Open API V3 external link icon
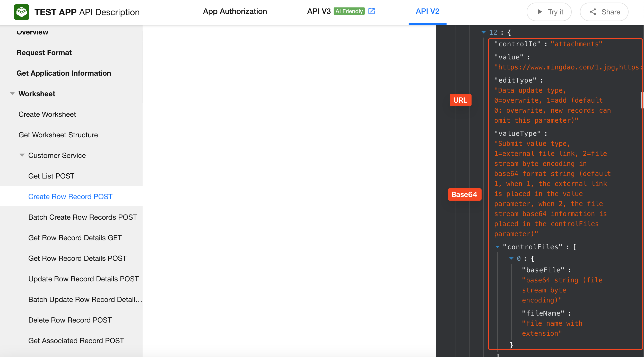Image resolution: width=644 pixels, height=357 pixels. point(371,11)
